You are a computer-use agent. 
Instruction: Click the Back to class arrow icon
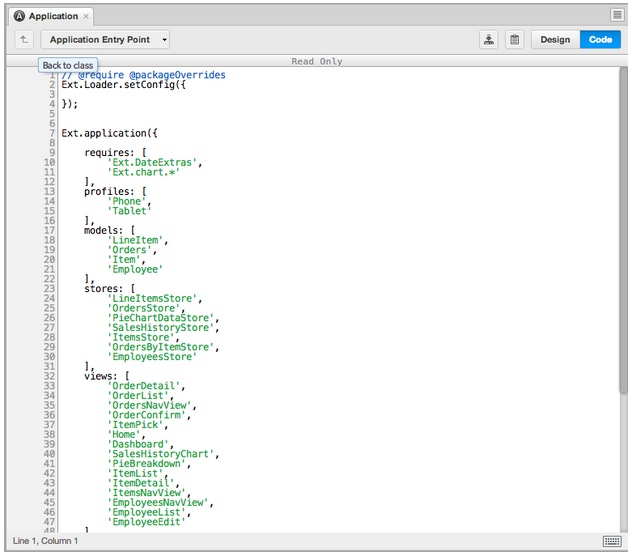pyautogui.click(x=24, y=40)
